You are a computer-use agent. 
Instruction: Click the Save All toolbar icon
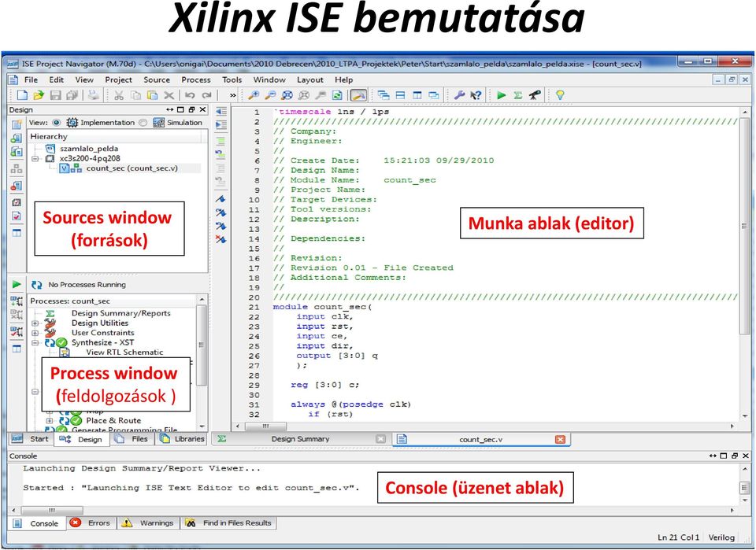click(x=72, y=95)
